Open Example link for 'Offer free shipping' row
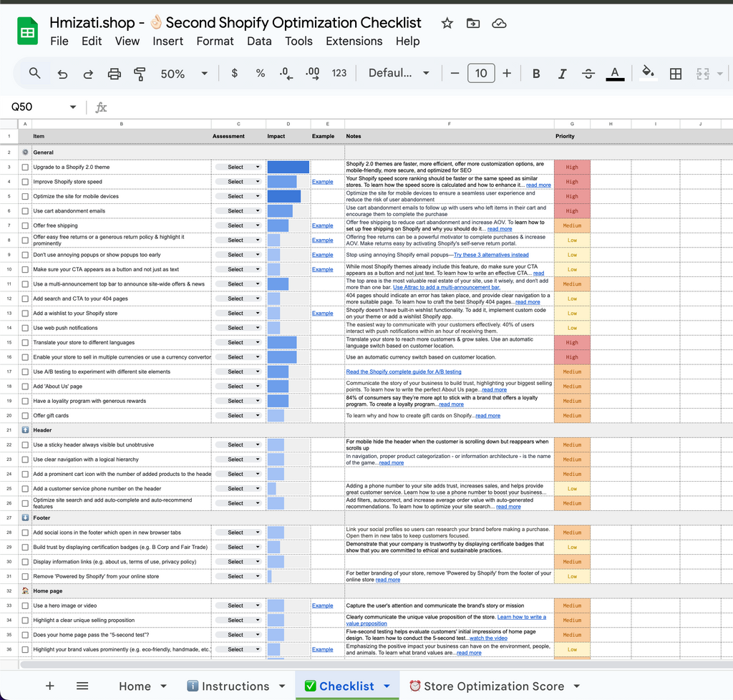The image size is (733, 700). click(x=323, y=225)
